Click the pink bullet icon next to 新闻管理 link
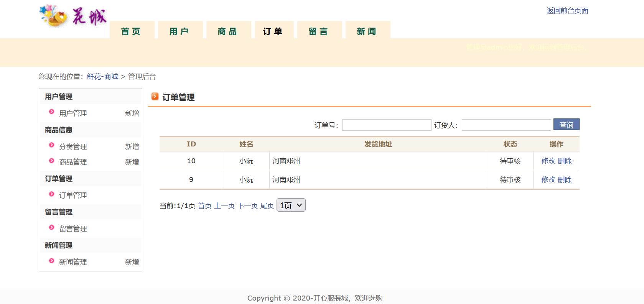The width and height of the screenshot is (644, 304). point(51,261)
